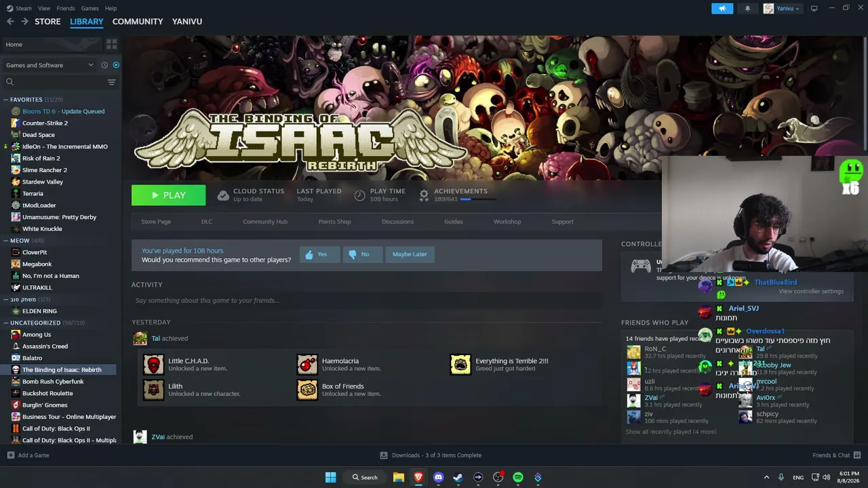Screen dimensions: 868x488
Task: Toggle sort by recent activity clock
Action: pyautogui.click(x=104, y=65)
